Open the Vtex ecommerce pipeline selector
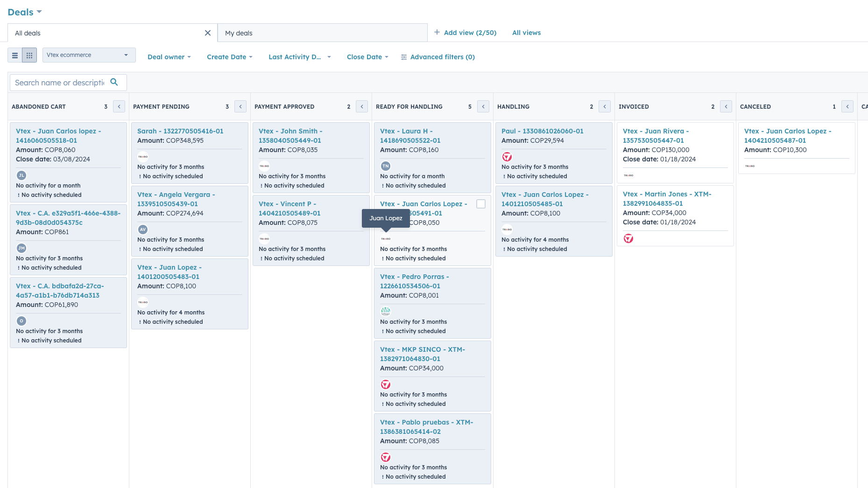Viewport: 868px width, 488px height. point(88,55)
